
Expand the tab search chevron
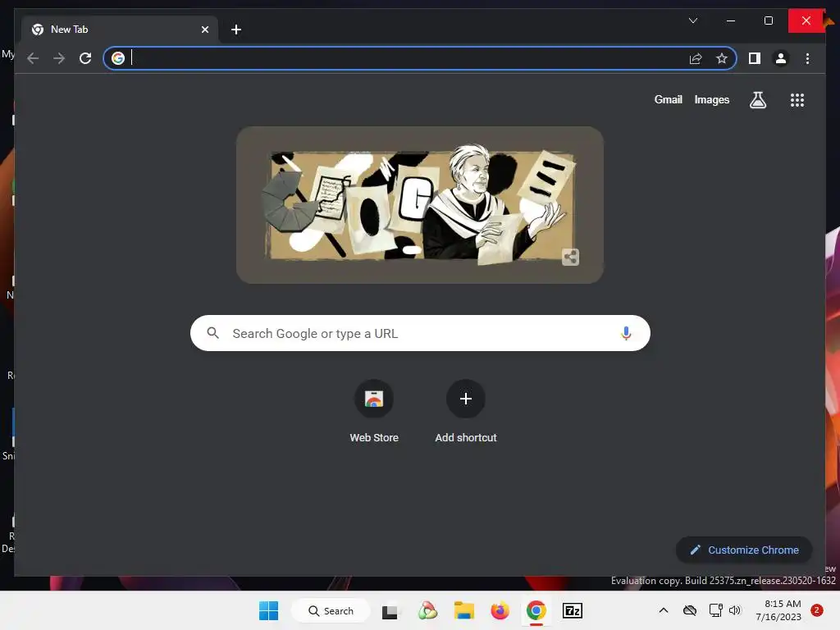tap(692, 21)
